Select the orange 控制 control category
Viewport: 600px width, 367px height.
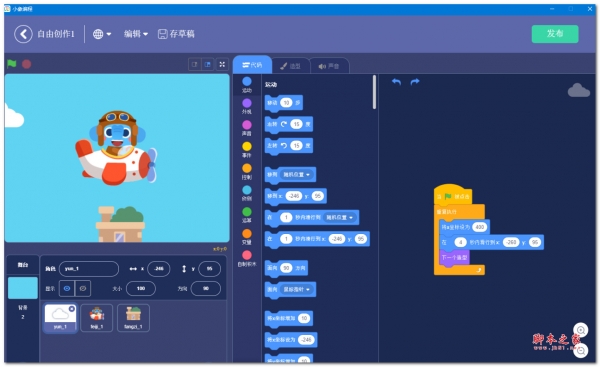[x=247, y=172]
